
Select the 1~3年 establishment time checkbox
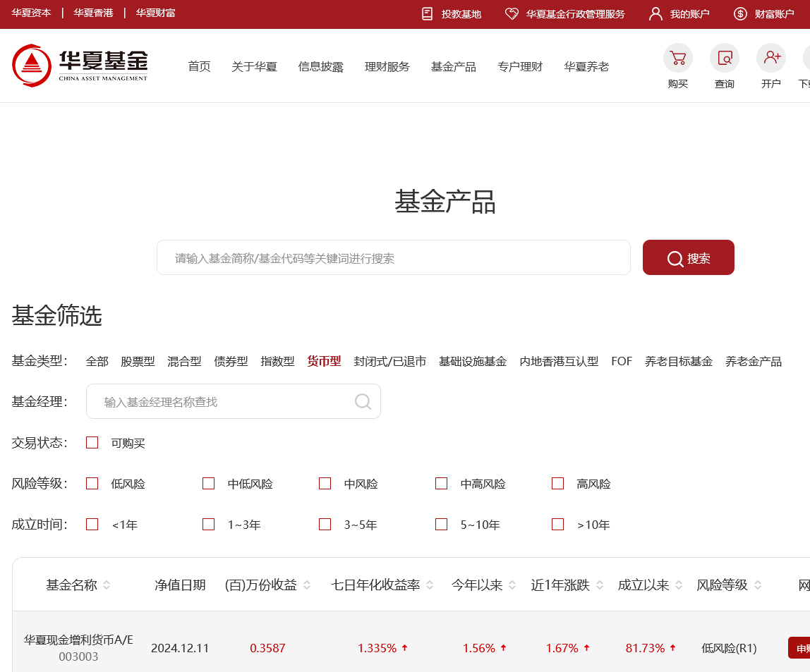208,524
